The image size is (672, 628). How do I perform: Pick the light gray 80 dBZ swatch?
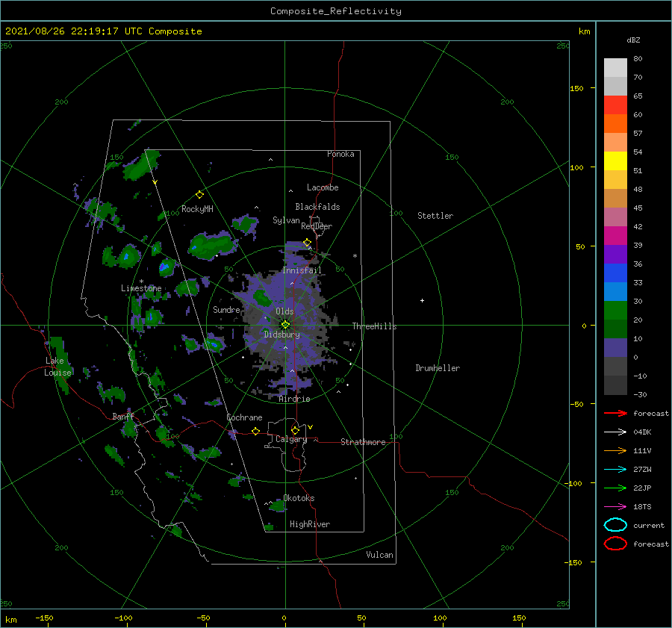click(x=615, y=68)
